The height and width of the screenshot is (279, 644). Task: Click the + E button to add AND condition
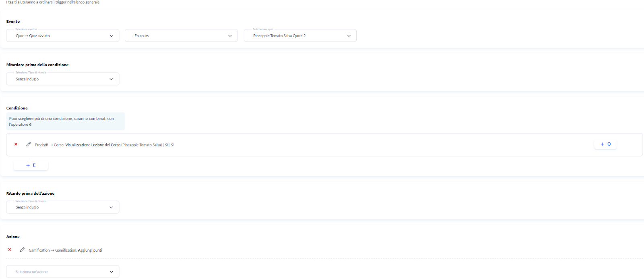click(31, 165)
